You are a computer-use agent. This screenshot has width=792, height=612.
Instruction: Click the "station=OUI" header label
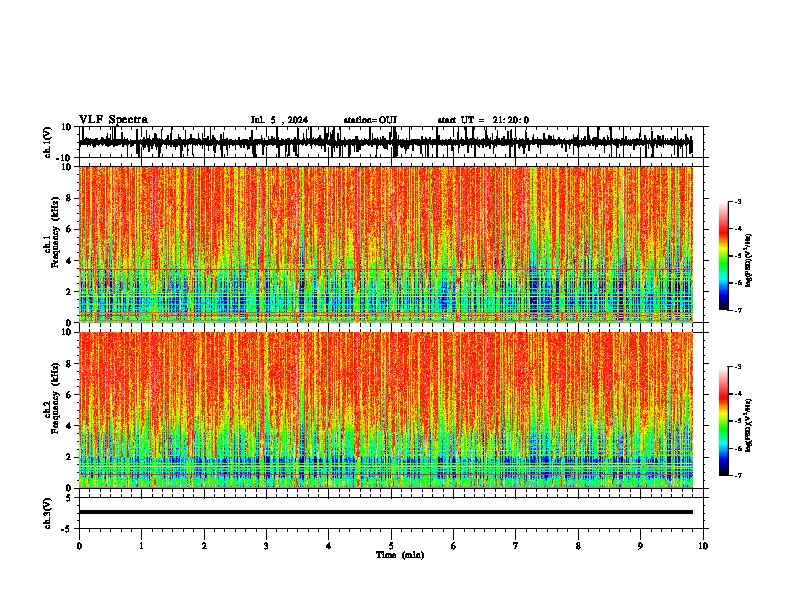click(370, 120)
